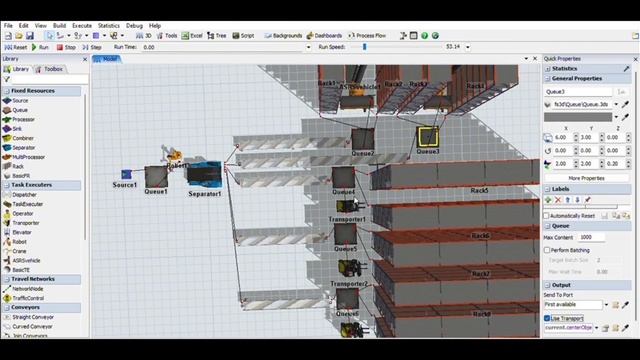640x360 pixels.
Task: Open the Execute menu
Action: point(82,26)
